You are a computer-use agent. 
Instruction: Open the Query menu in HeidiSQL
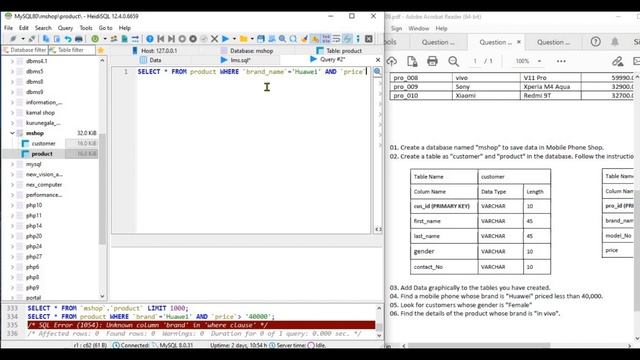tap(65, 28)
